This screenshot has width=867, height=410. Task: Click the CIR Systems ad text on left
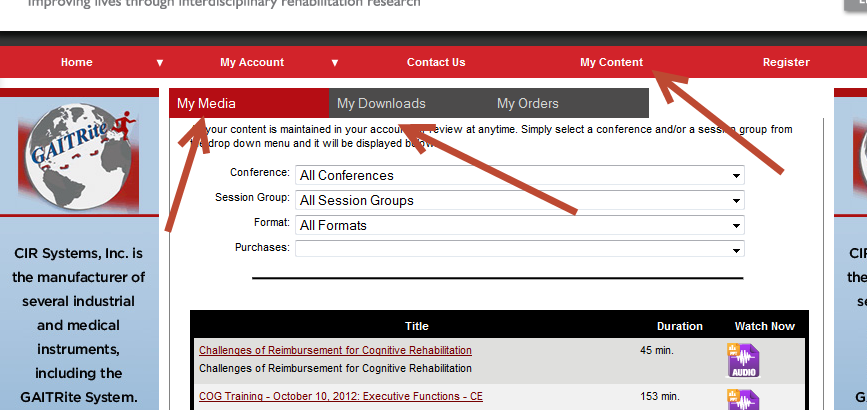pyautogui.click(x=79, y=325)
